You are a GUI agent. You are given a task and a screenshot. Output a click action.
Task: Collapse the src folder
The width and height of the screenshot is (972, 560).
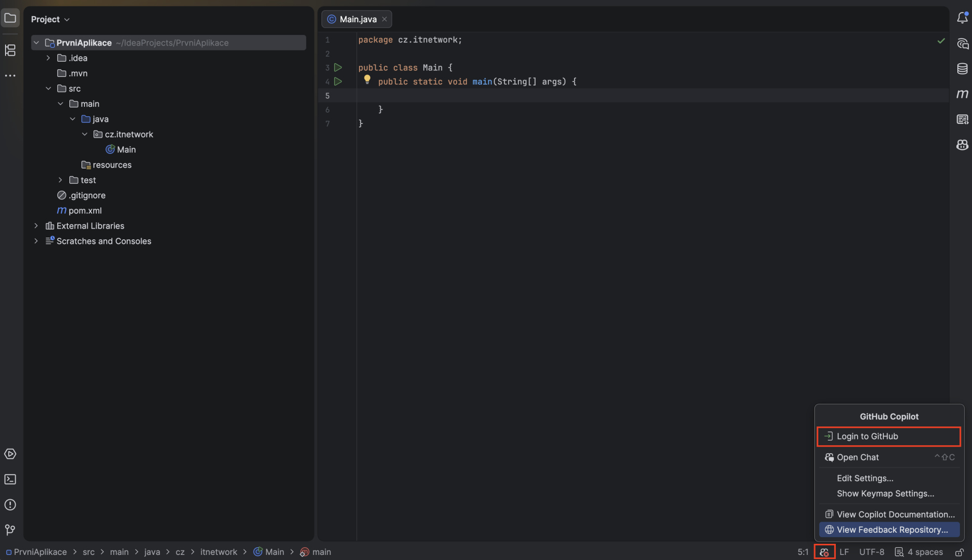[49, 89]
